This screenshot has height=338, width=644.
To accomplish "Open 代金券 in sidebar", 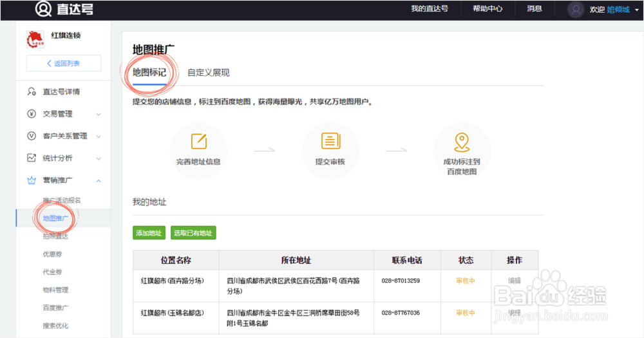I will [53, 272].
